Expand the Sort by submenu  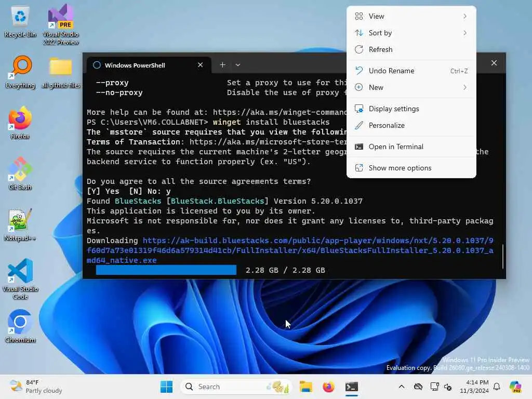411,33
